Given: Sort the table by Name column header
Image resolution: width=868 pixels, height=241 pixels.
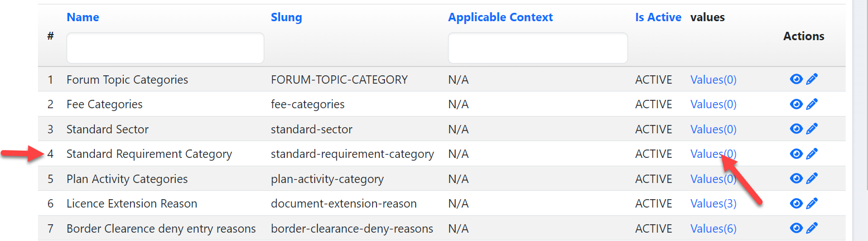Looking at the screenshot, I should (x=83, y=17).
